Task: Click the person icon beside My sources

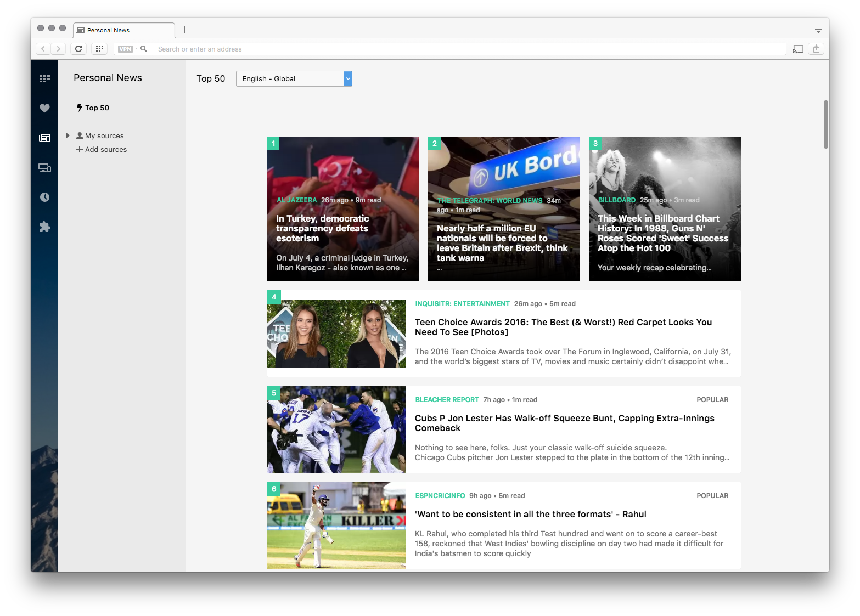Action: click(80, 135)
